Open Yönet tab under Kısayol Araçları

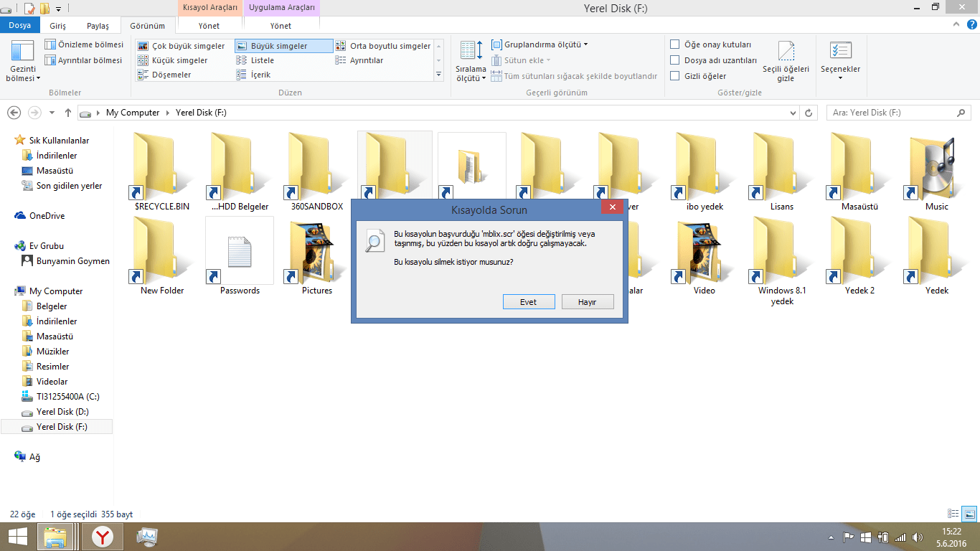pyautogui.click(x=209, y=26)
